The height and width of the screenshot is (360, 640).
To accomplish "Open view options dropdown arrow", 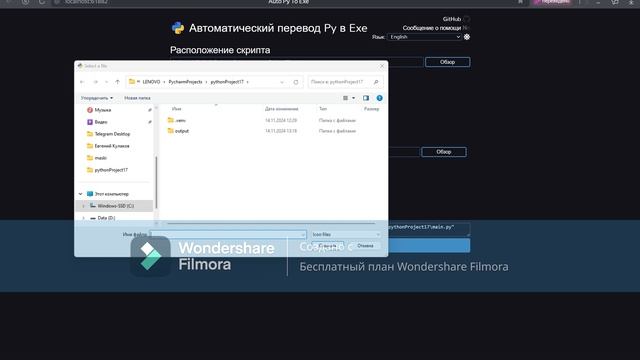I will pos(353,98).
